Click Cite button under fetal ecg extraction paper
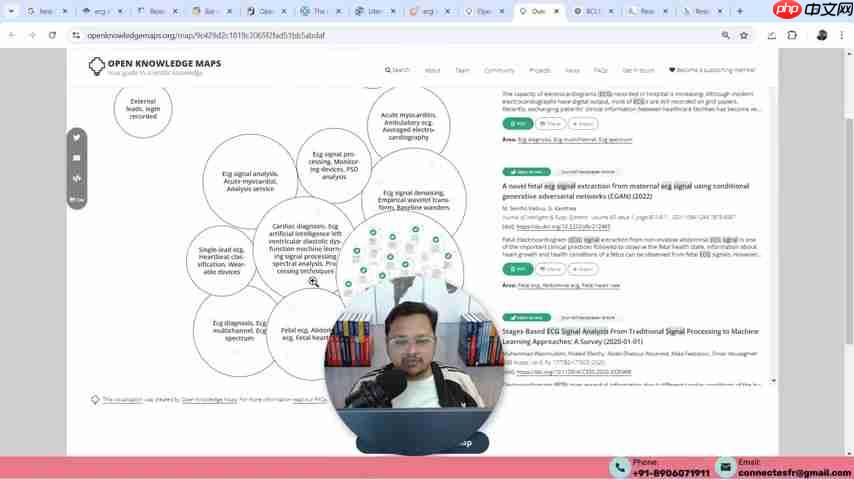 coord(550,269)
